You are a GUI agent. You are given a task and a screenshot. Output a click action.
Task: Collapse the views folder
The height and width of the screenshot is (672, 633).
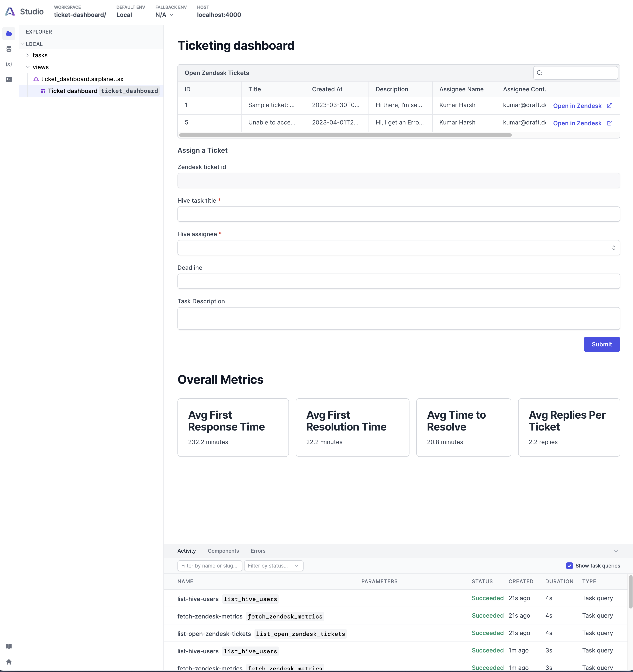point(28,67)
